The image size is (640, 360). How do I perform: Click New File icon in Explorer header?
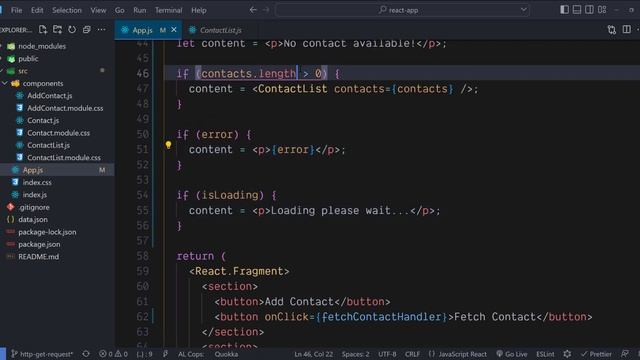[x=43, y=29]
